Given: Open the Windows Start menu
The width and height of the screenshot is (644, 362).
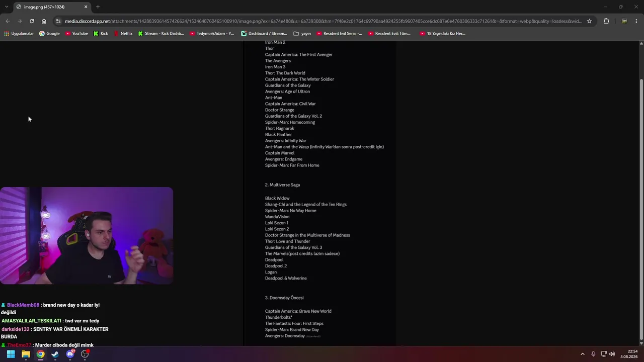Looking at the screenshot, I should pos(11,354).
